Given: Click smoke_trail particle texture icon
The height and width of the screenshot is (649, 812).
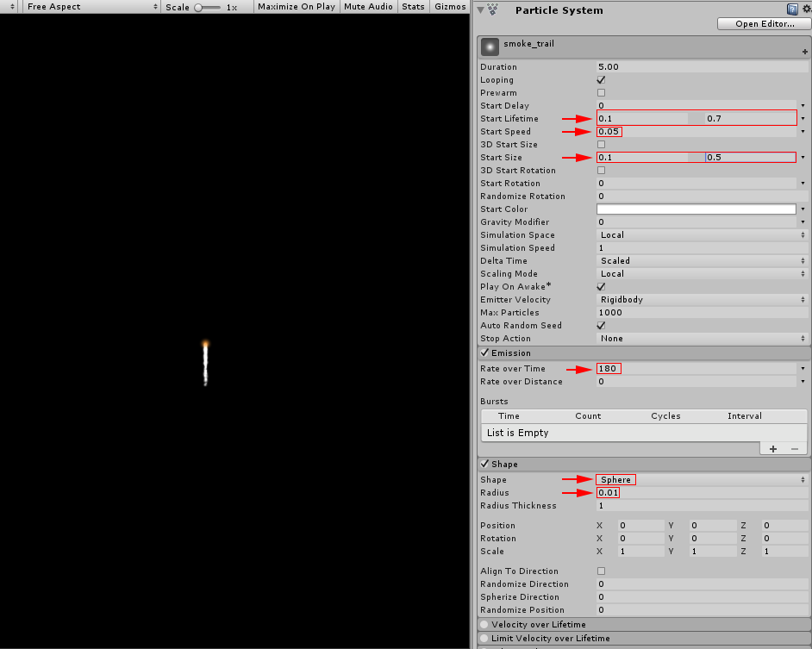Looking at the screenshot, I should pos(490,47).
